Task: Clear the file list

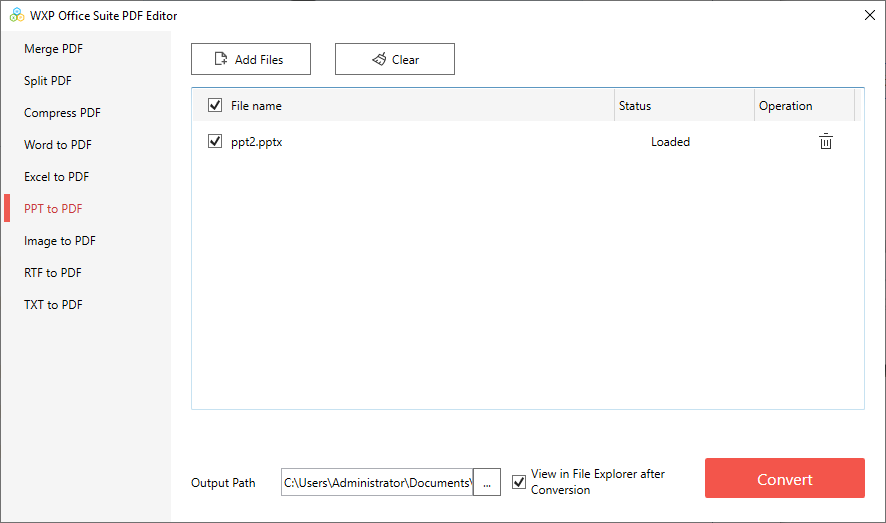Action: tap(395, 59)
